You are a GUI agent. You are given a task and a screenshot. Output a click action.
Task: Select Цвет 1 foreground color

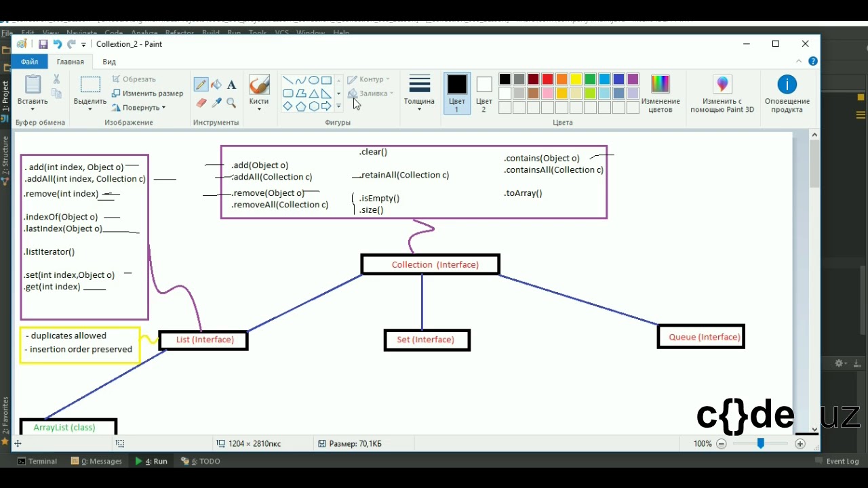click(457, 93)
